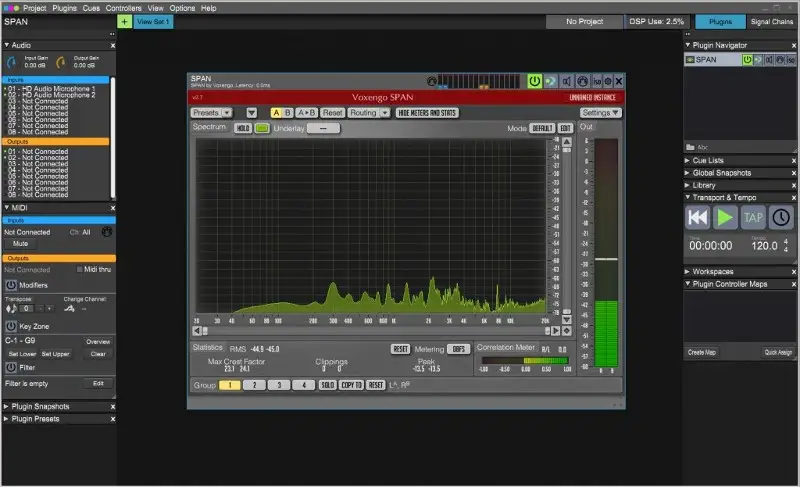800x487 pixels.
Task: Open the Routing dropdown
Action: click(368, 113)
